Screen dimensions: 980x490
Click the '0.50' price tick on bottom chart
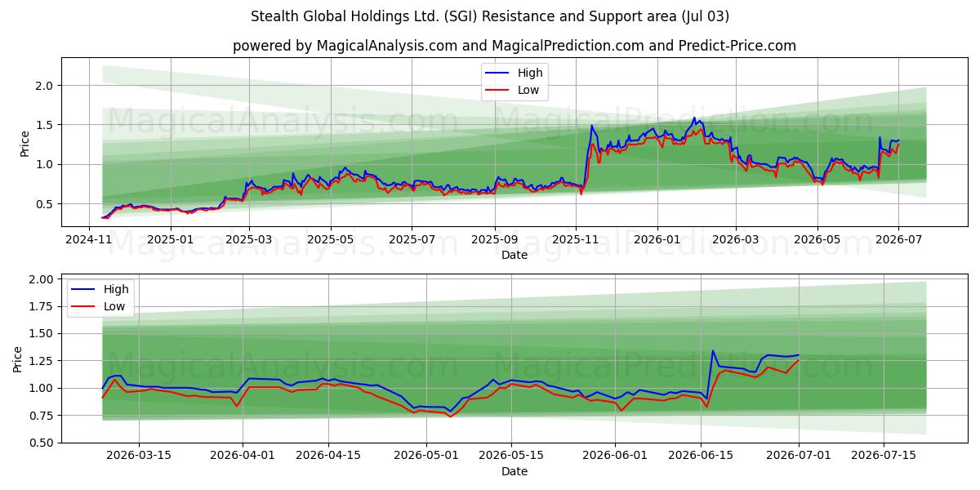[41, 443]
